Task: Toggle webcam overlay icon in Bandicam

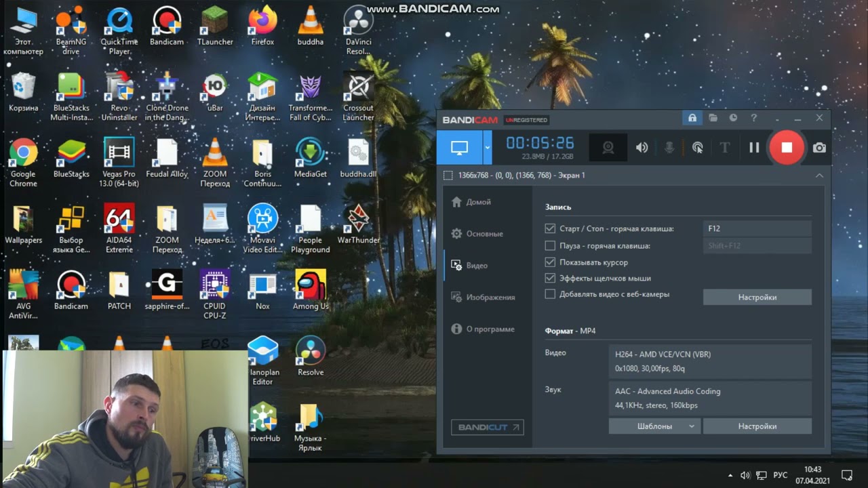Action: click(608, 147)
